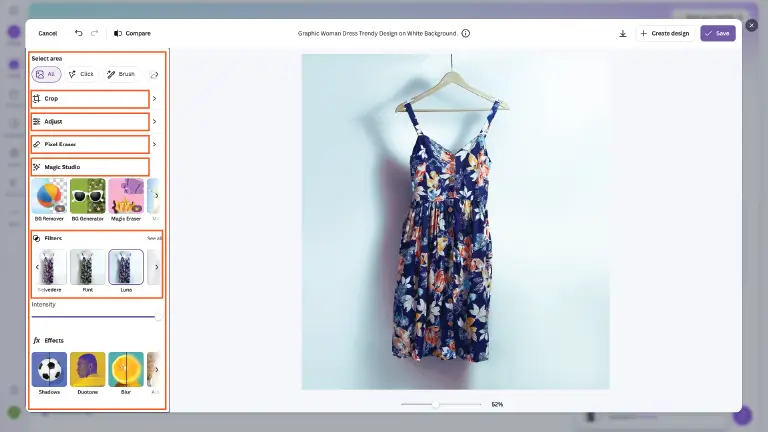Expand the Adjust chevron arrow
Image resolution: width=768 pixels, height=432 pixels.
154,121
